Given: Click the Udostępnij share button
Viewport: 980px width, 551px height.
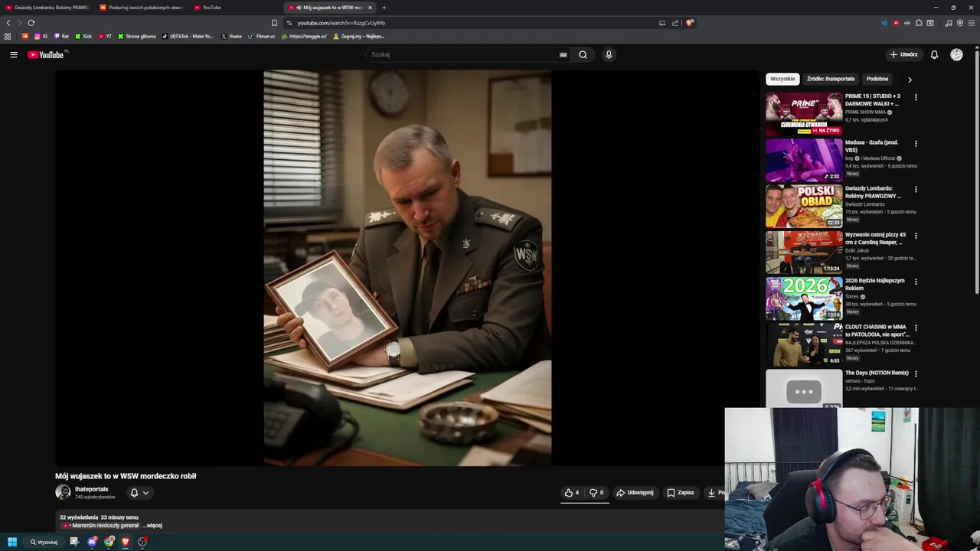Looking at the screenshot, I should click(635, 493).
